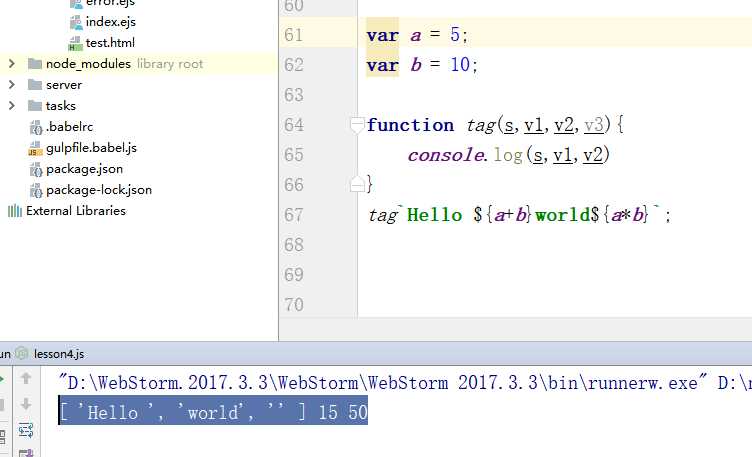752x457 pixels.
Task: Collapse the tag function fold marker at line 64
Action: click(357, 125)
